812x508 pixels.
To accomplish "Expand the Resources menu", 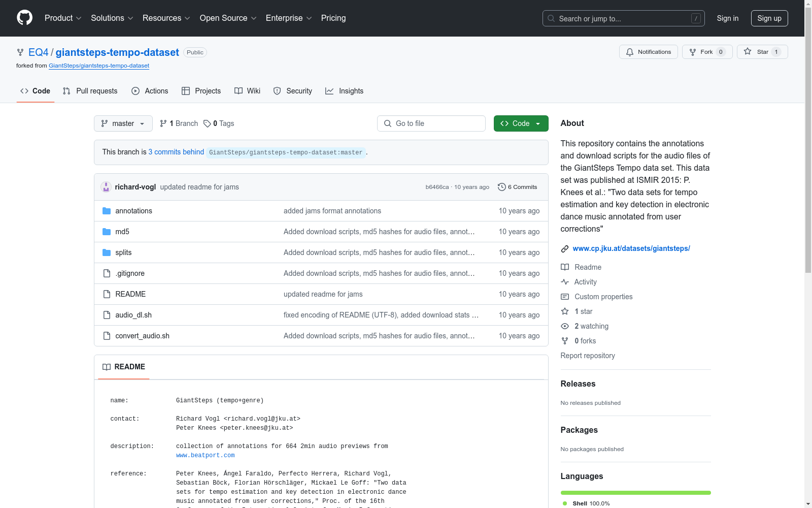I will (166, 18).
